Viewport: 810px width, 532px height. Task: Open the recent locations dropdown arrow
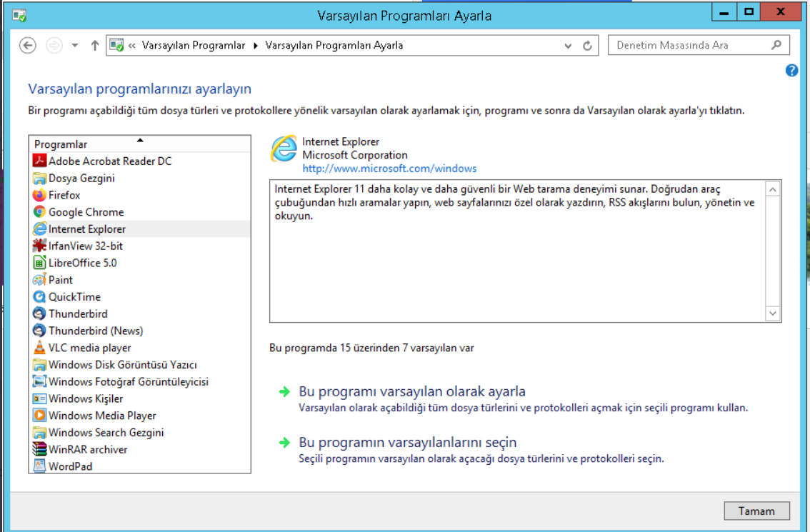75,46
